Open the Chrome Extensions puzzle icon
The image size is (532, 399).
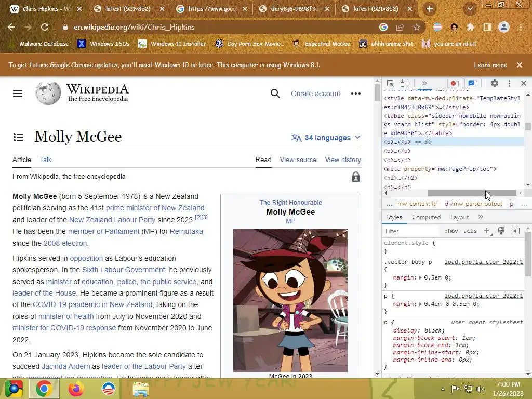click(x=471, y=27)
